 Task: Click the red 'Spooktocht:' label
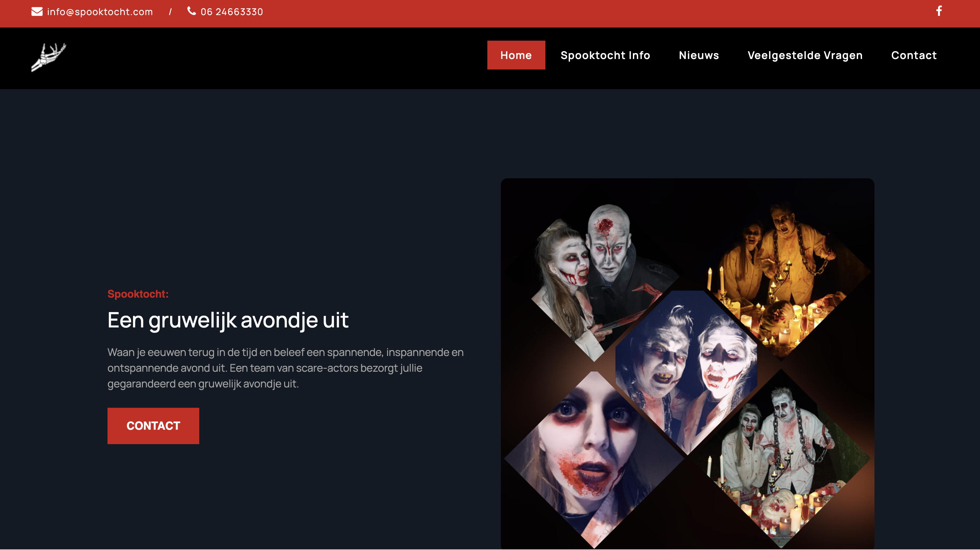[138, 294]
